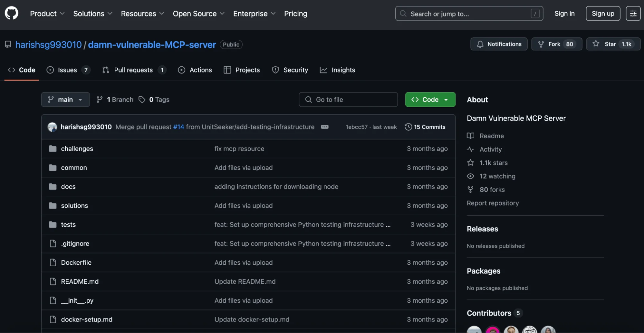Image resolution: width=644 pixels, height=333 pixels.
Task: Click the magnifier icon in Go to file
Action: [308, 100]
